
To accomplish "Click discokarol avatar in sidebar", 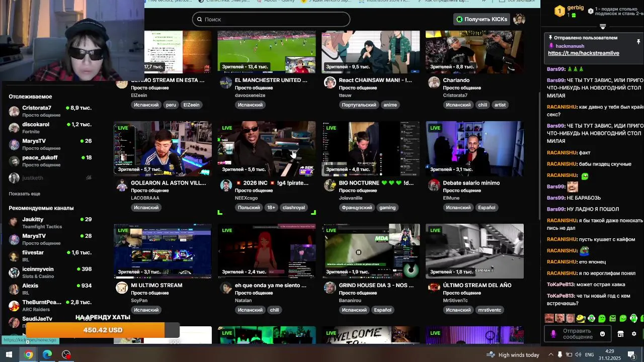I will (x=14, y=128).
